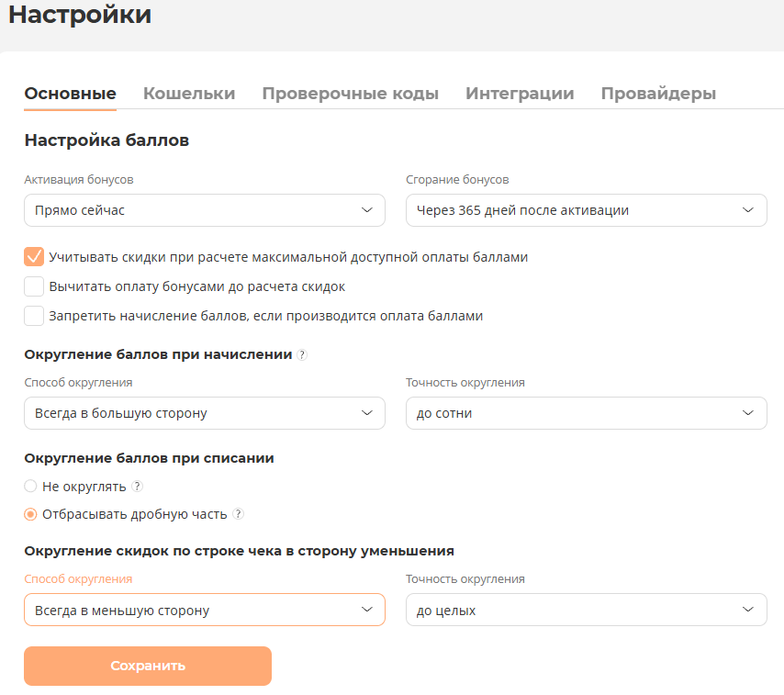Switch to the 'Кошельки' tab
The image size is (784, 695).
click(189, 94)
